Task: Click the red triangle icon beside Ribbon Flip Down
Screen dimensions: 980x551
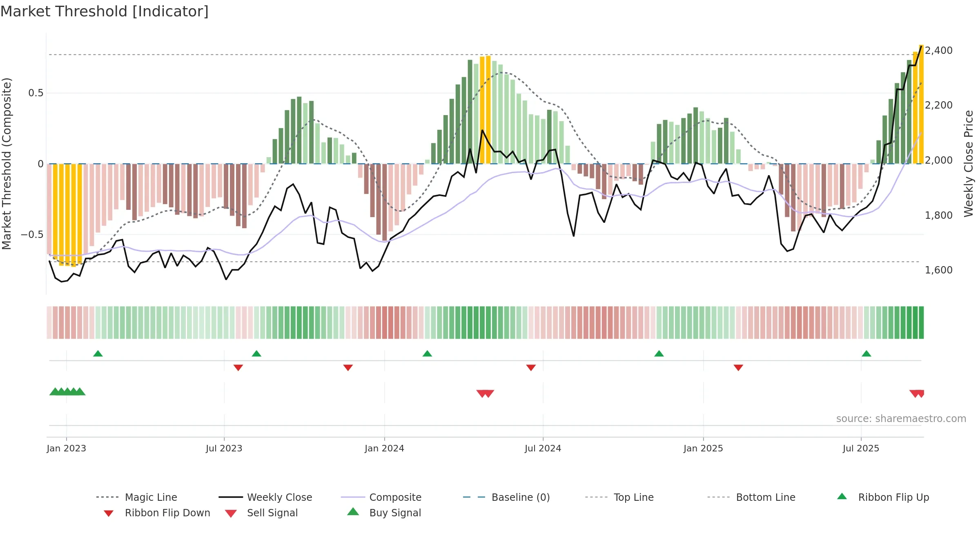Action: 109,513
